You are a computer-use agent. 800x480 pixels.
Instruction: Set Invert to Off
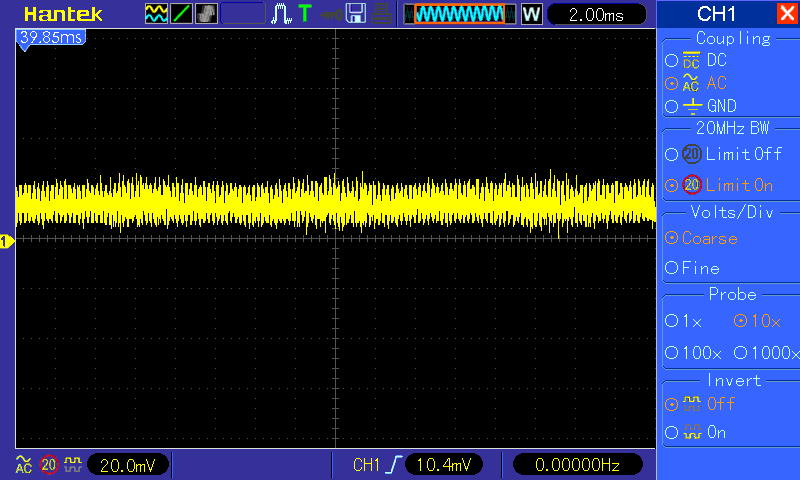699,404
